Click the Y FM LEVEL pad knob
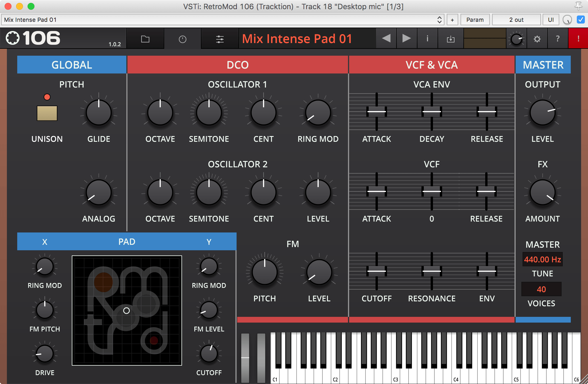This screenshot has width=588, height=384. click(x=209, y=310)
